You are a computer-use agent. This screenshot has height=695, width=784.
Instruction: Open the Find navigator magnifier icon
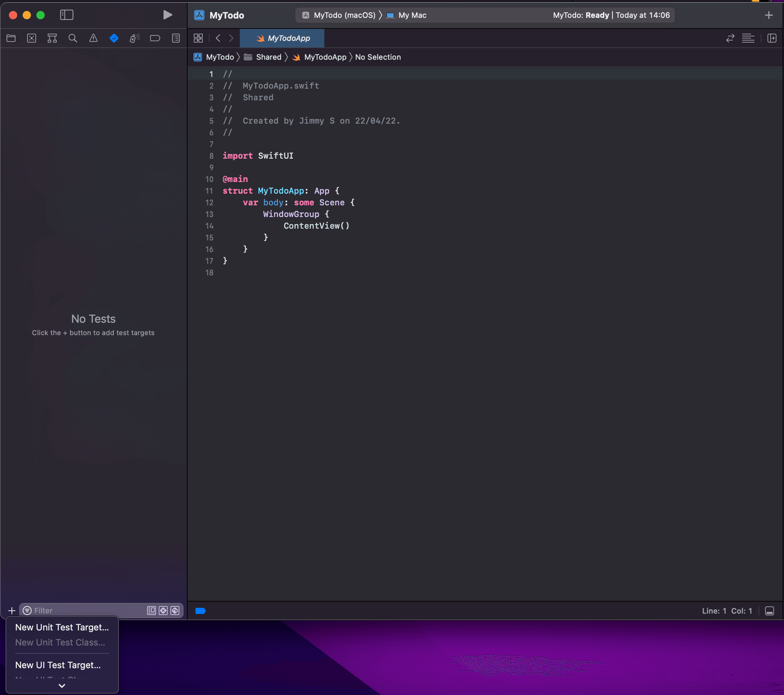(x=72, y=38)
